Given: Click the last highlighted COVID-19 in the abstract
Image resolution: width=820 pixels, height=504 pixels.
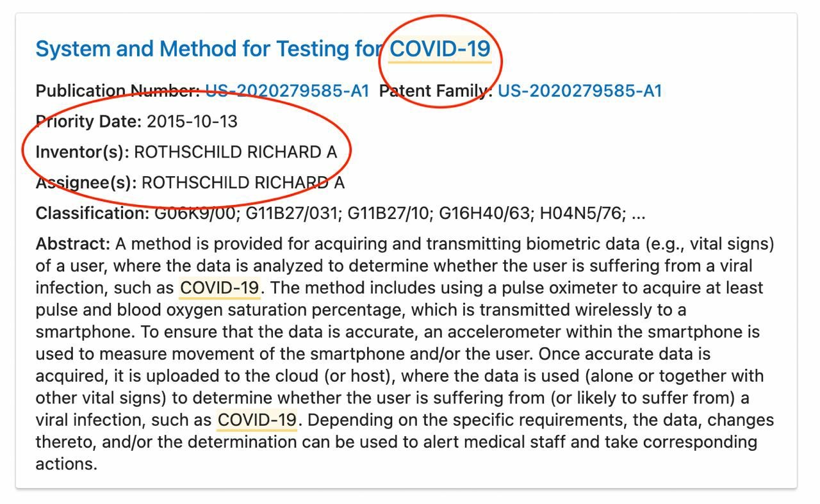Looking at the screenshot, I should [257, 420].
